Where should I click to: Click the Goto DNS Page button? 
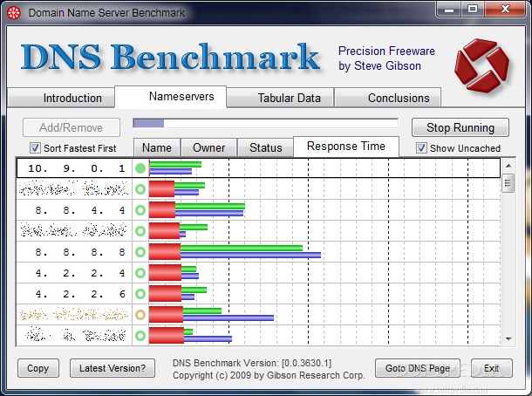click(x=418, y=368)
